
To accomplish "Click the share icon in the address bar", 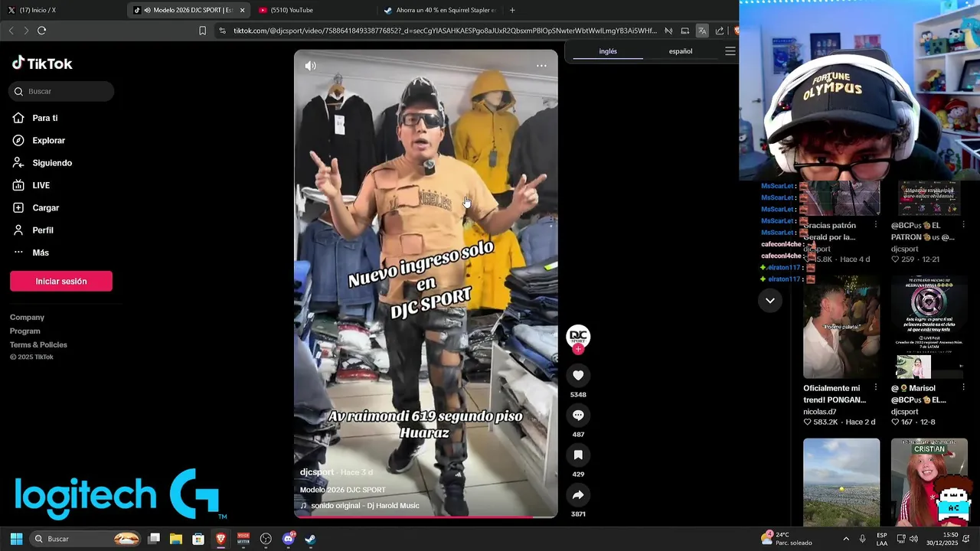I will 720,31.
